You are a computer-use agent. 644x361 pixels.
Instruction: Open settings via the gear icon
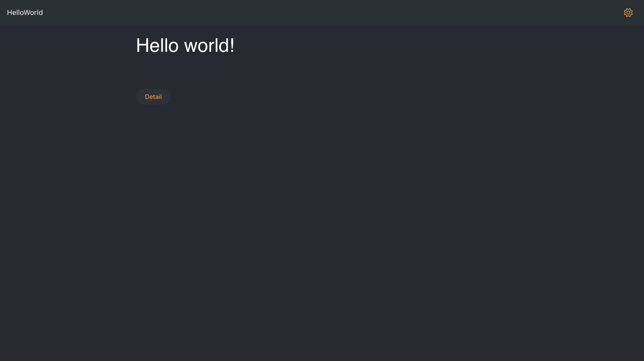628,13
